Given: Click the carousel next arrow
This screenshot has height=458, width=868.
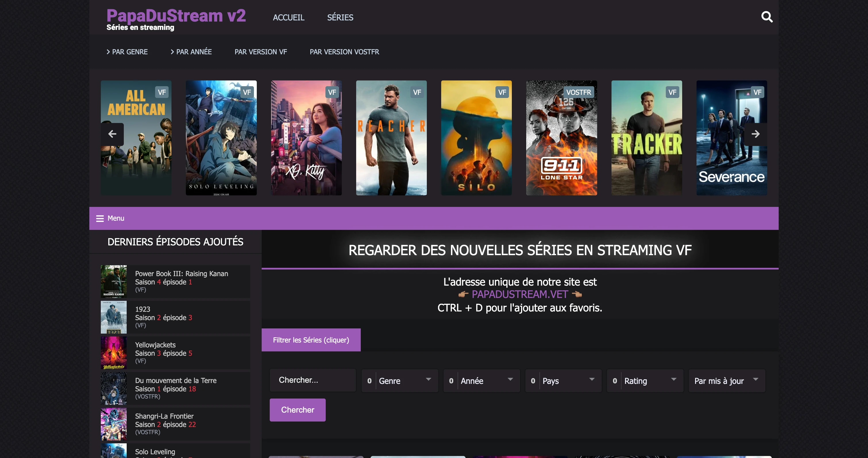Looking at the screenshot, I should pos(755,134).
